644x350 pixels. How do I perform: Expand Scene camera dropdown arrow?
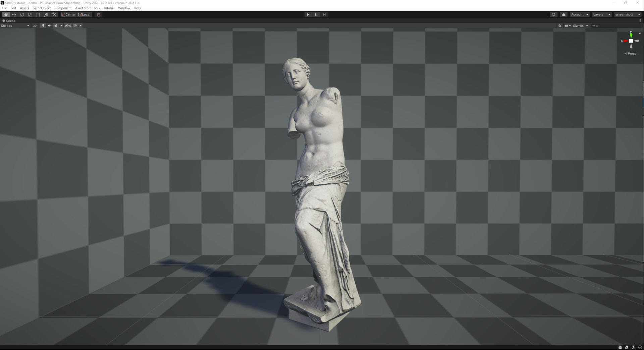click(x=570, y=26)
